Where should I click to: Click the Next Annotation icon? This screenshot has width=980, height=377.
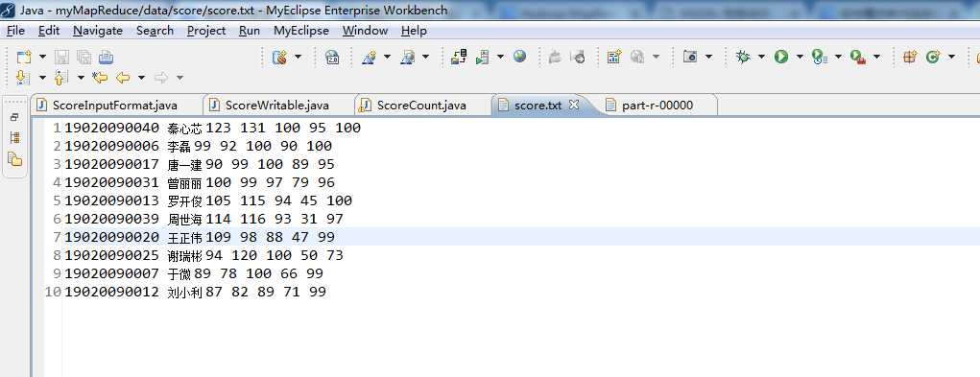point(23,78)
